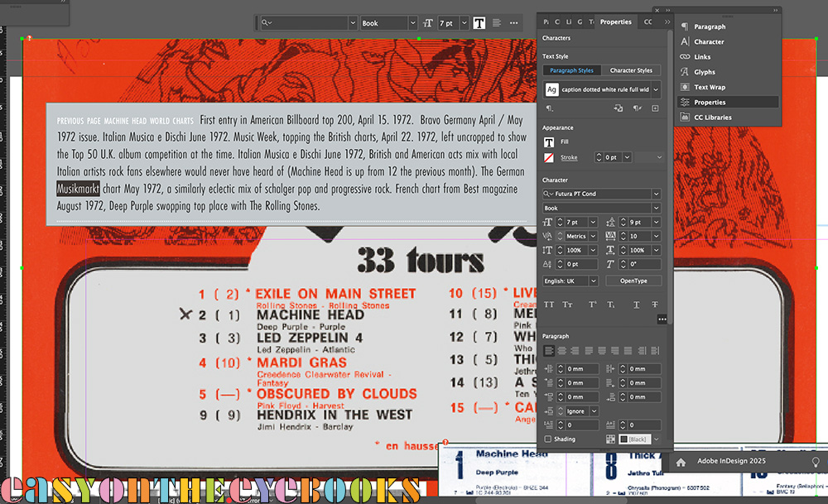828x504 pixels.
Task: Switch to the CC tab
Action: [x=648, y=22]
